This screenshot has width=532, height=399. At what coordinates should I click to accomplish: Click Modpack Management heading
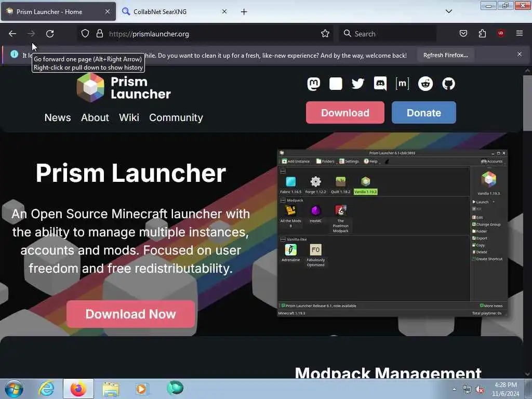point(388,373)
